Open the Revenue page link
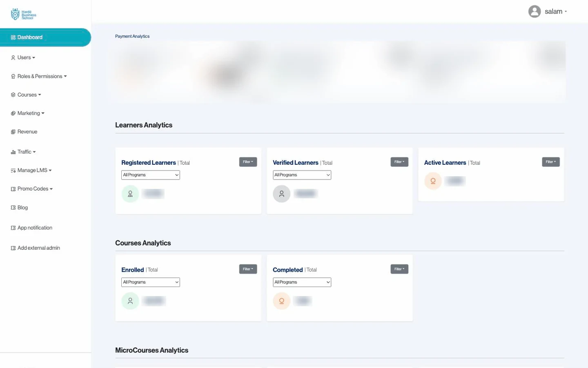This screenshot has height=368, width=588. [x=24, y=132]
